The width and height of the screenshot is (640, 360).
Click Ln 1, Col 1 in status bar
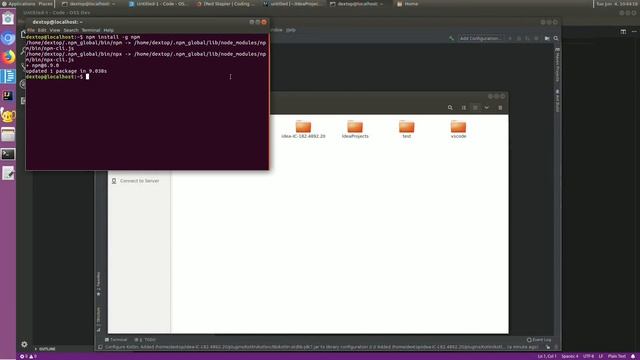click(547, 356)
